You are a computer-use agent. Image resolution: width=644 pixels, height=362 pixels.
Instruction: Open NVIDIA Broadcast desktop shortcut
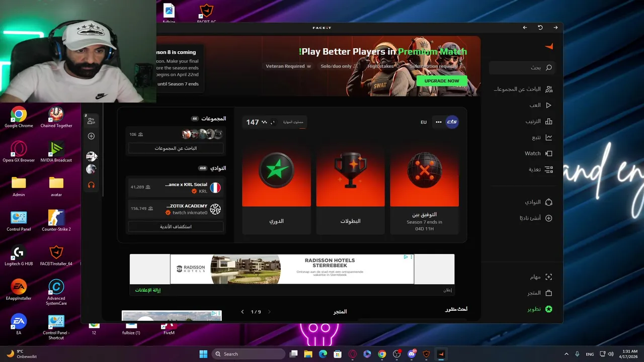56,152
